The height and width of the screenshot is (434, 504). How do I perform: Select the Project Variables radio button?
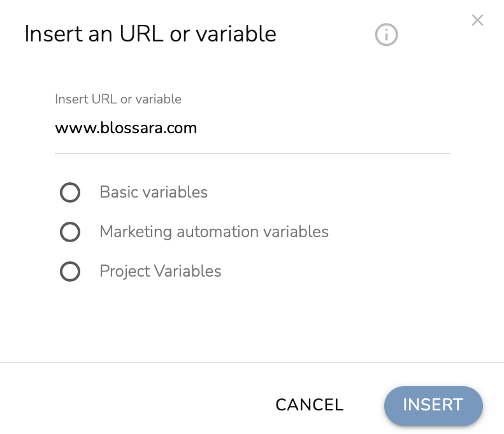click(x=69, y=272)
